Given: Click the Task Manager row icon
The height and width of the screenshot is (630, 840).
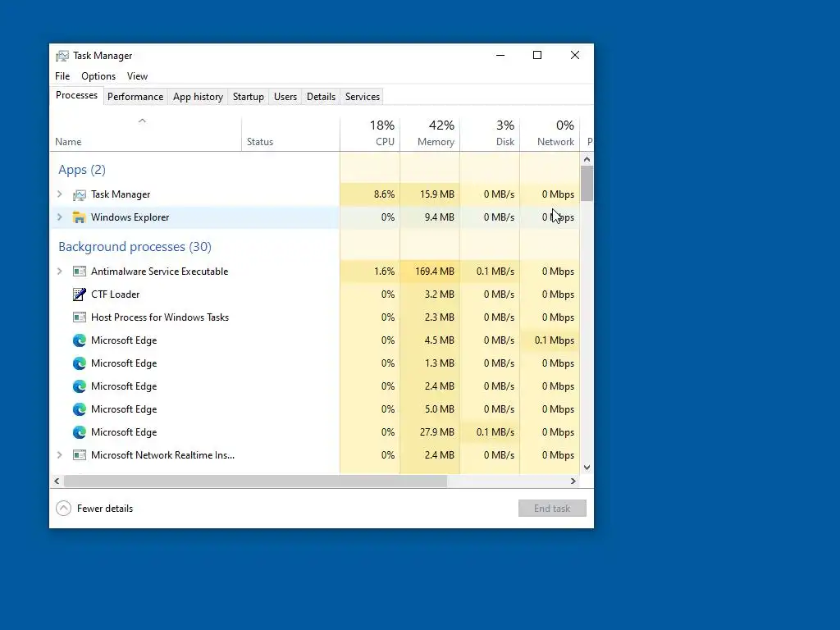Looking at the screenshot, I should (x=80, y=194).
